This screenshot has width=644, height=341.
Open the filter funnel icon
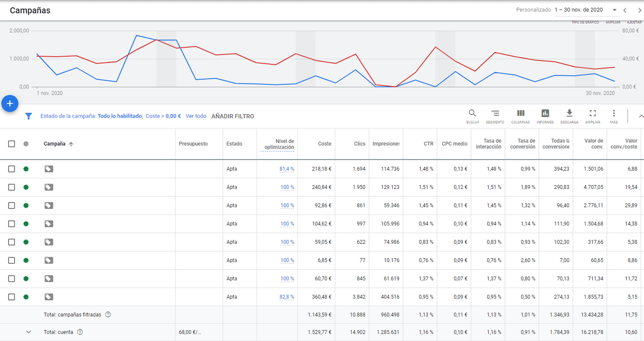pos(29,116)
